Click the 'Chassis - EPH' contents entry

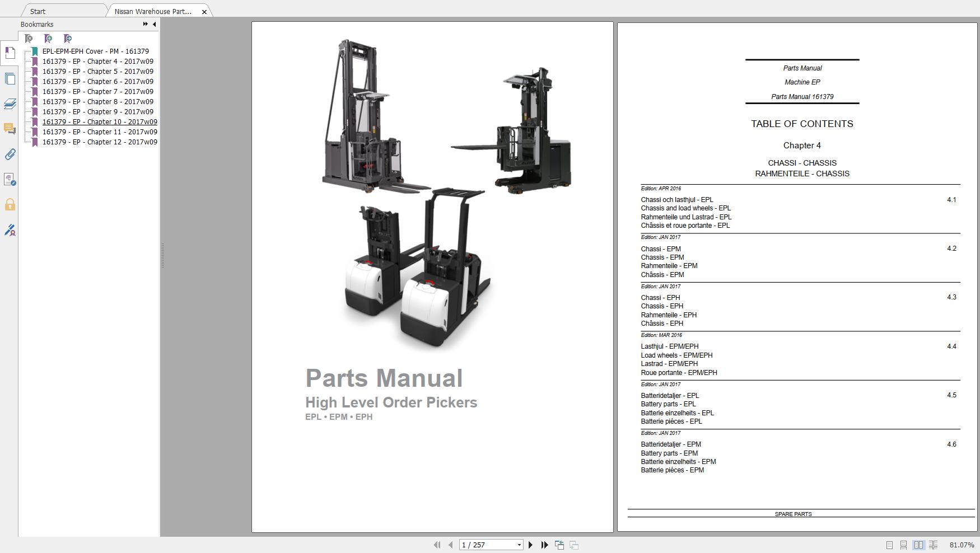662,306
